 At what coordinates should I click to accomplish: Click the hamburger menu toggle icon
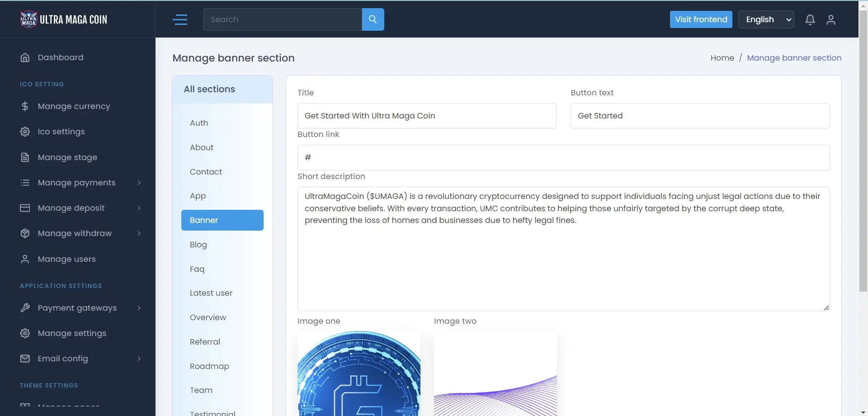[180, 19]
